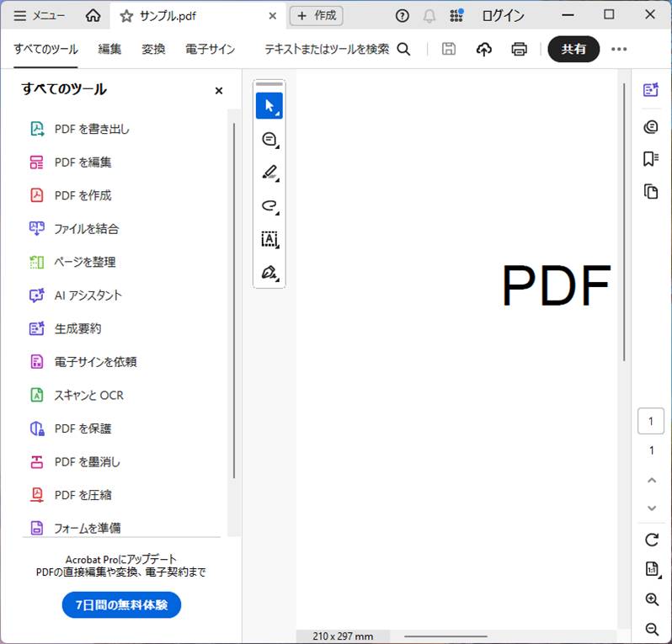This screenshot has width=672, height=644.
Task: Open the apps grid icon
Action: pos(456,16)
